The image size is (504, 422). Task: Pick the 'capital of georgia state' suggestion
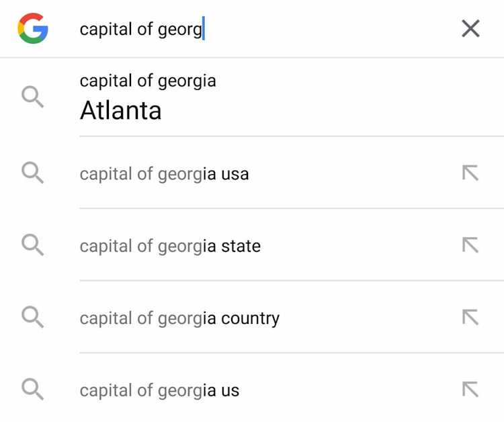pos(252,245)
